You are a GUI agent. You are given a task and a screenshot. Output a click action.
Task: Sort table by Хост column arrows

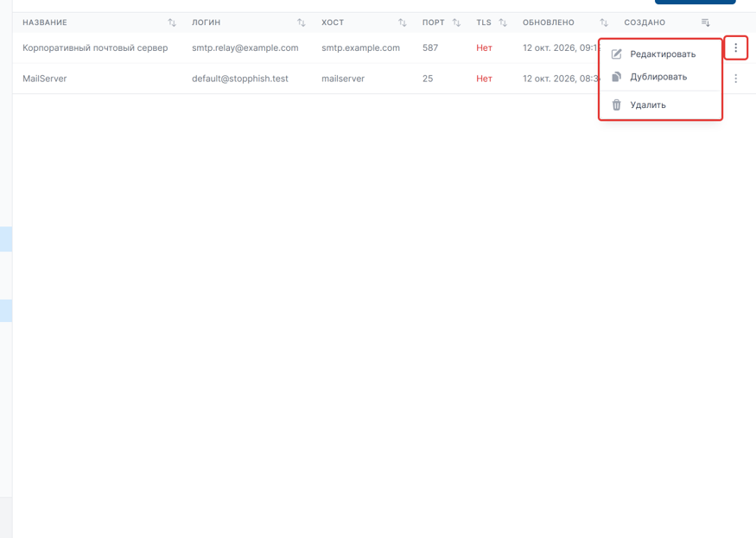(x=402, y=22)
